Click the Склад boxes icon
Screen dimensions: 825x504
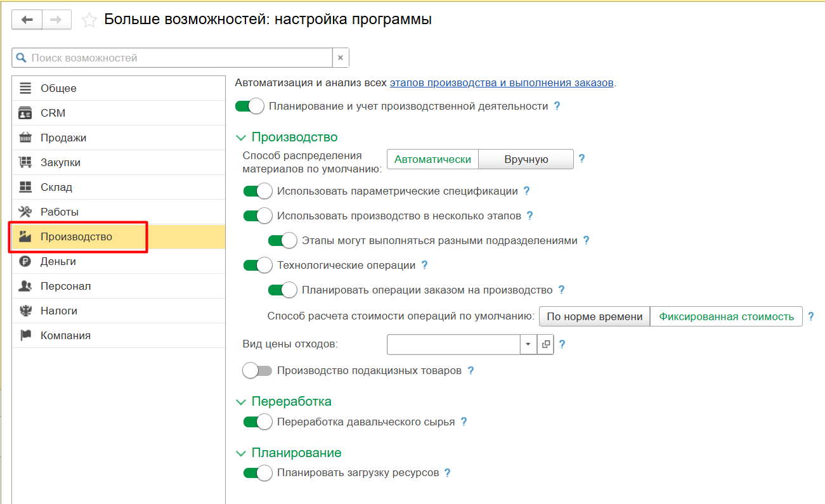point(25,187)
